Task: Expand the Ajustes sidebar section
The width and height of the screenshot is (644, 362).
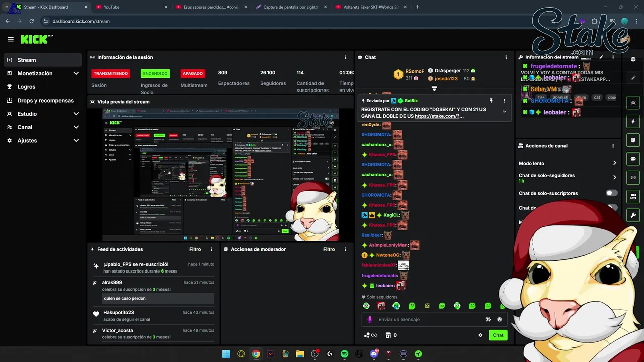Action: point(43,140)
